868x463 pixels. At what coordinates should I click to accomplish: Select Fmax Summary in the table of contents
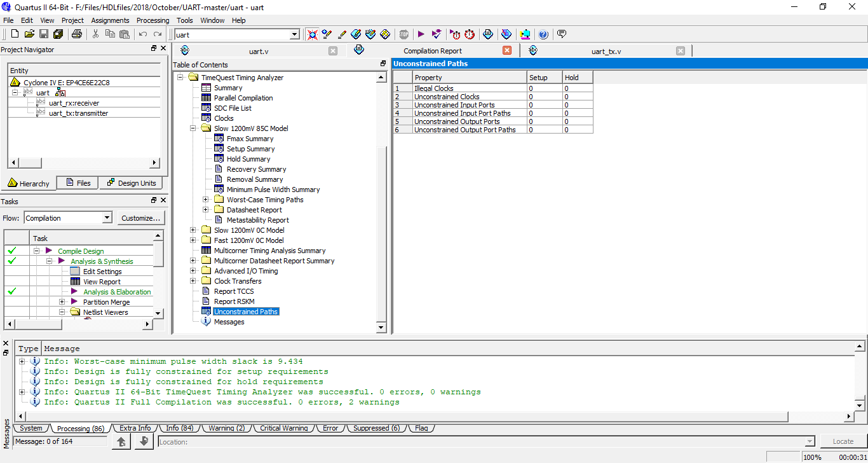tap(250, 139)
